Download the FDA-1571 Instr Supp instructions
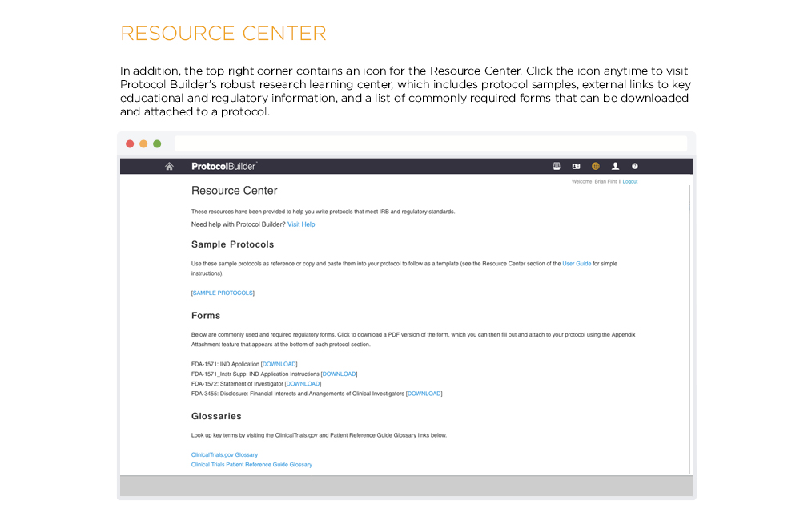The image size is (812, 521). point(339,374)
